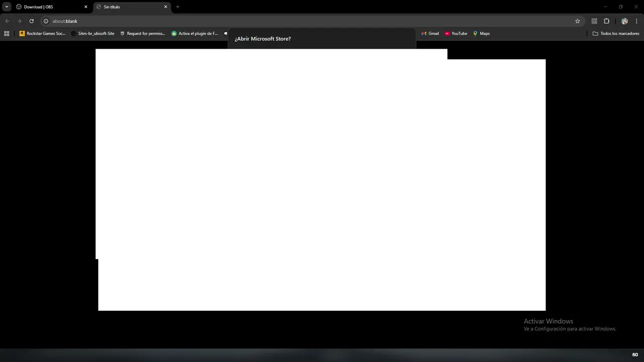
Task: Open the YouTube bookmark
Action: click(x=456, y=34)
